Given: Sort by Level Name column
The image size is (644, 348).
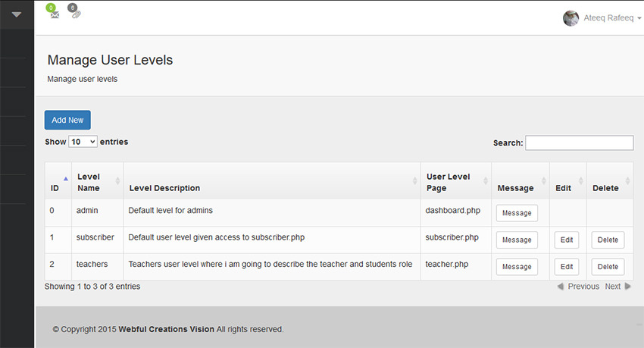Looking at the screenshot, I should (x=98, y=180).
